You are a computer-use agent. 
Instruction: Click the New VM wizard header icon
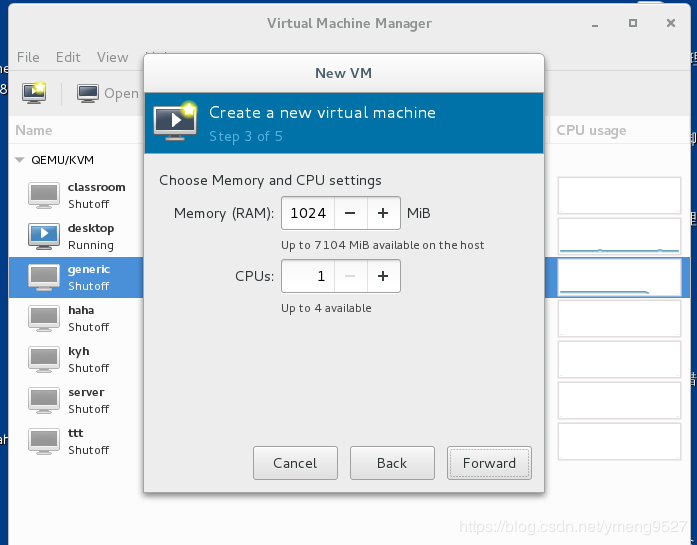click(175, 121)
